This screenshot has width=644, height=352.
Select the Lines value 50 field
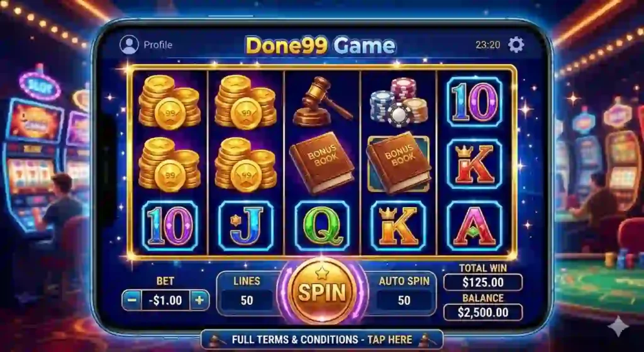point(247,300)
